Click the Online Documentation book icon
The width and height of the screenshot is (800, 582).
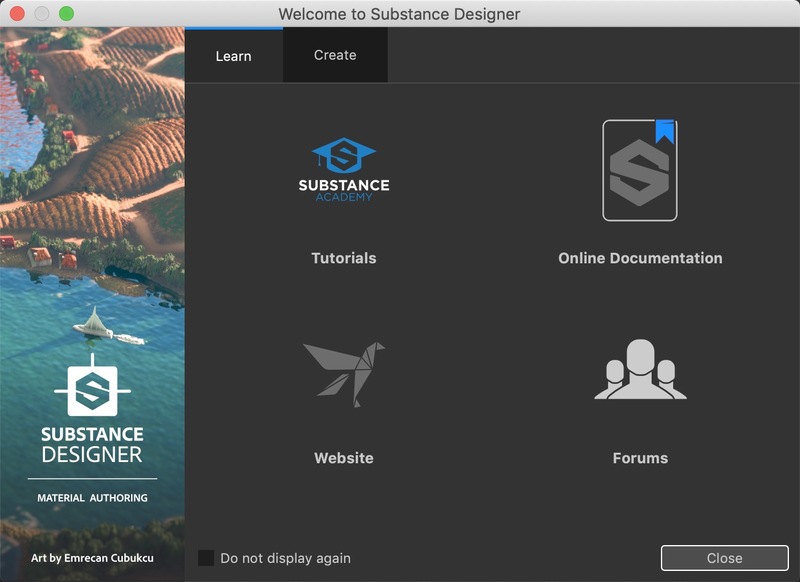[640, 170]
